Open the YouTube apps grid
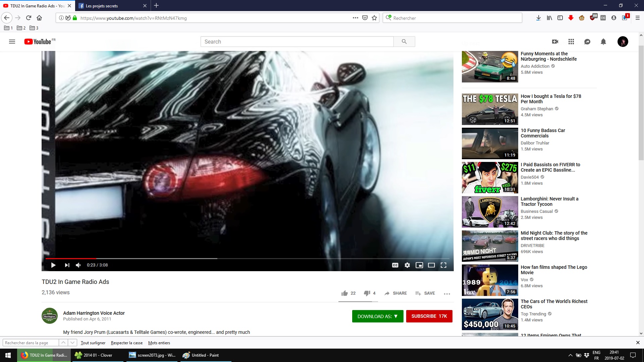 coord(571,42)
